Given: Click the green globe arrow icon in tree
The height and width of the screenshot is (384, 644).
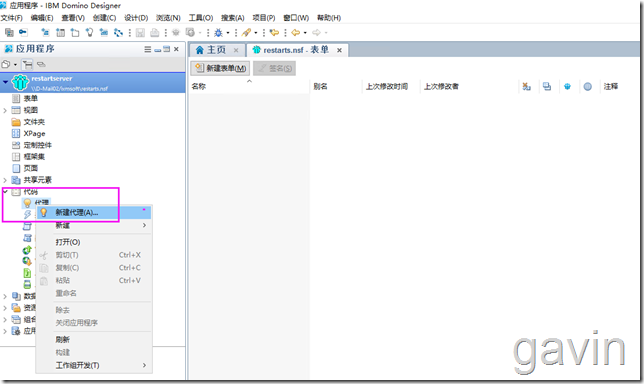Looking at the screenshot, I should click(x=27, y=250).
